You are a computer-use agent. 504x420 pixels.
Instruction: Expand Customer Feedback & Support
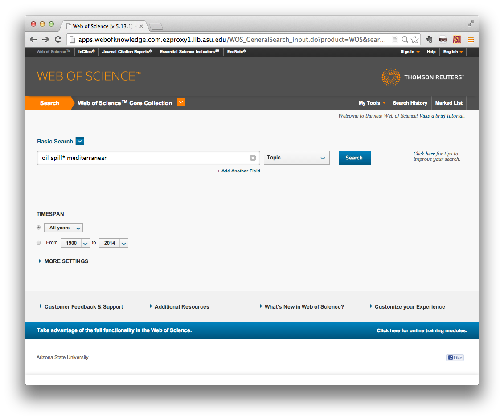click(81, 306)
